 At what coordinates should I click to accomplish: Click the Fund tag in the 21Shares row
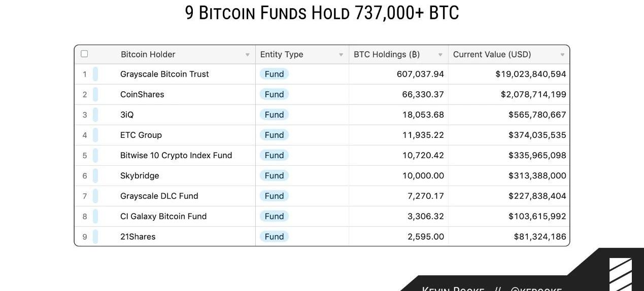[274, 236]
